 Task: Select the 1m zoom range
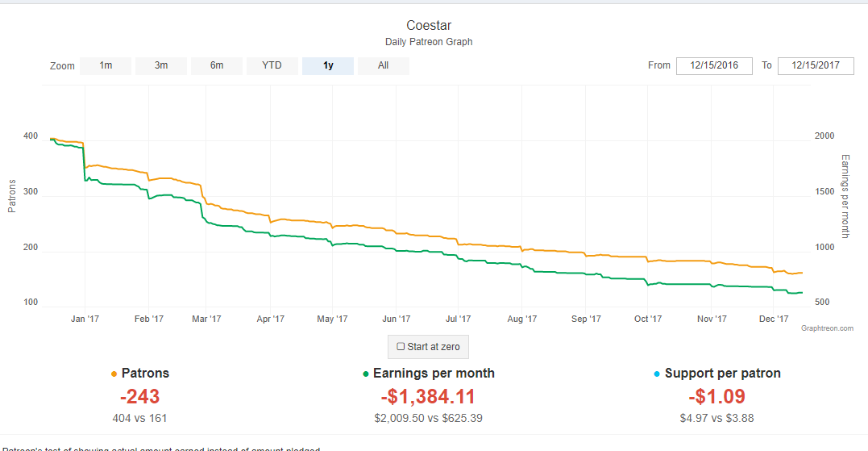tap(106, 65)
